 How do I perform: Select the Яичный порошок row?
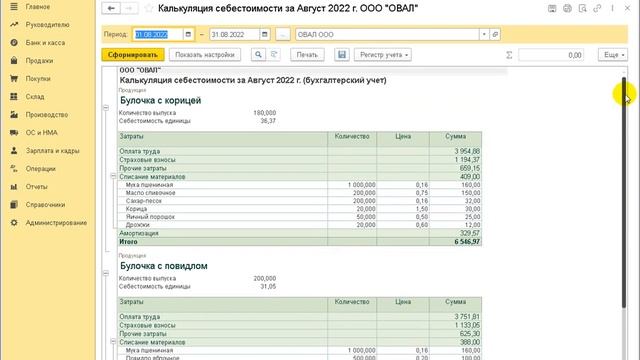[x=300, y=217]
